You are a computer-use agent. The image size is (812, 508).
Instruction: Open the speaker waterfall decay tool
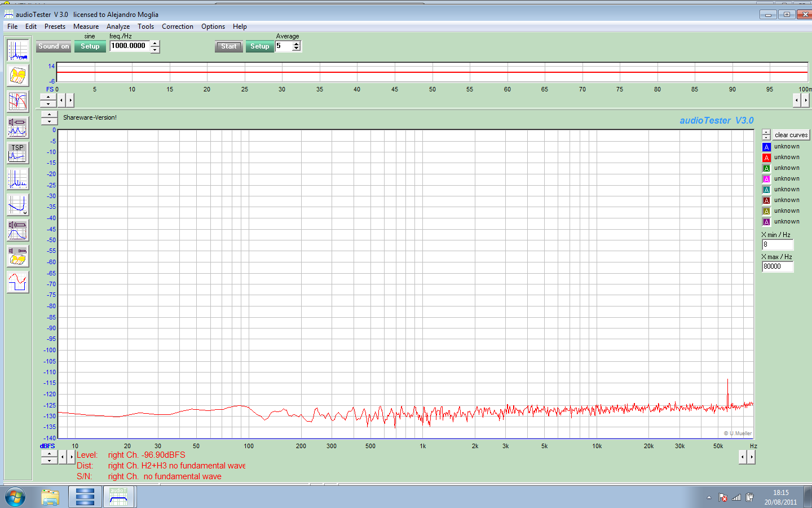coord(17,256)
